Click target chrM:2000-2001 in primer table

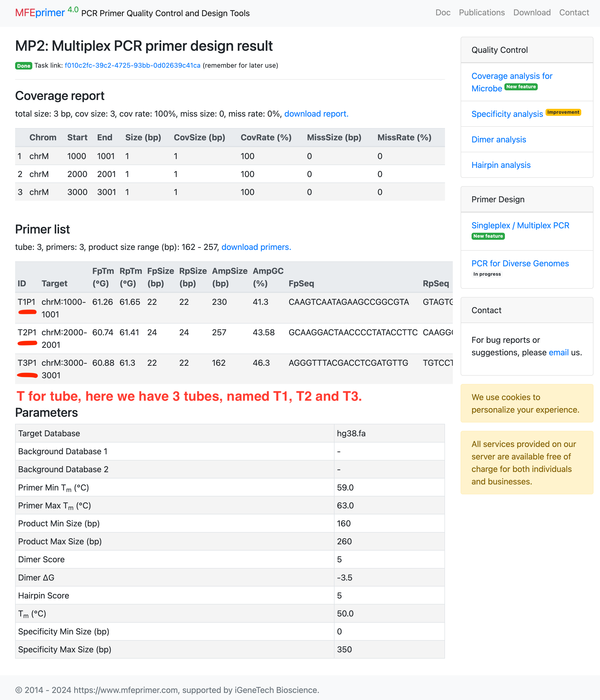(64, 338)
